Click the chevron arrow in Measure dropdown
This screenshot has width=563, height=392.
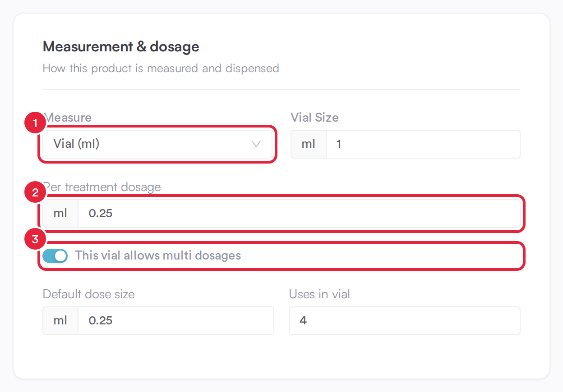pos(256,144)
